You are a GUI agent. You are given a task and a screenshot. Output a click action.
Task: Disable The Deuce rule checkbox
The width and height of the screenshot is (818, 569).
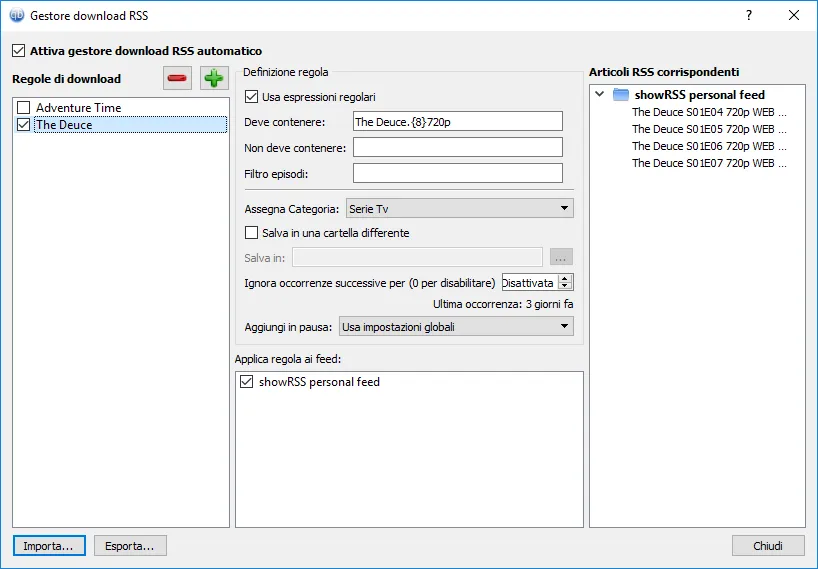[x=23, y=125]
